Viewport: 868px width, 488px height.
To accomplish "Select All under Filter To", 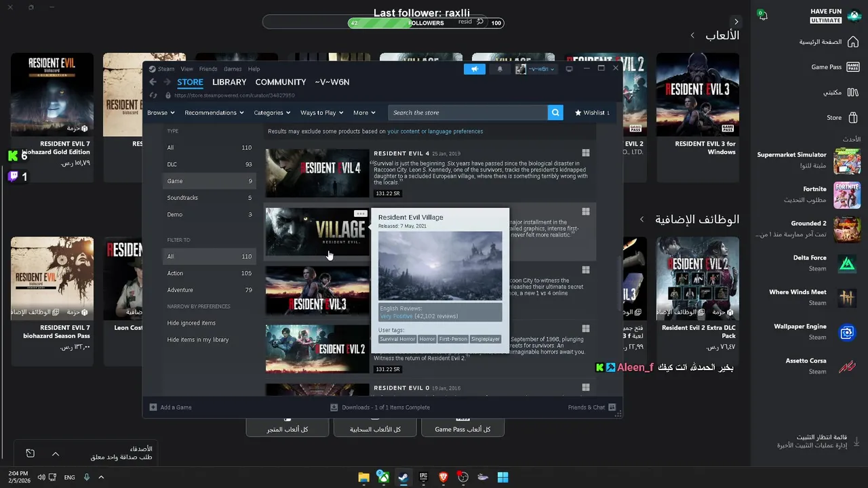I will point(210,256).
